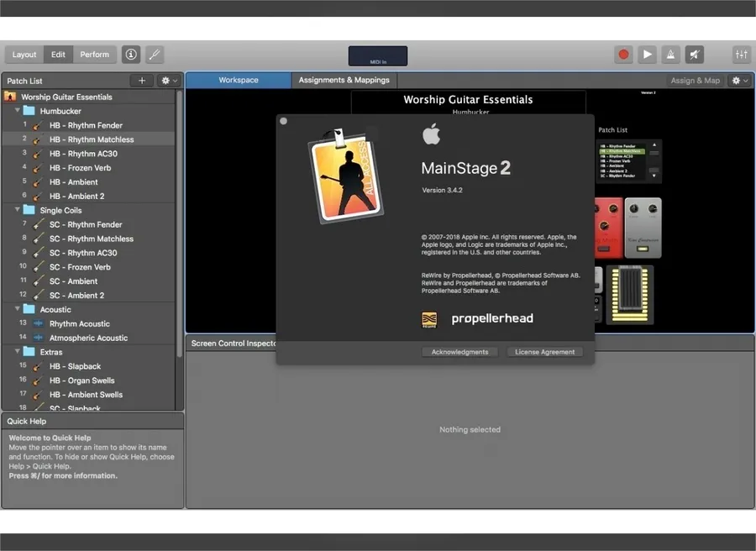Click the expression pedal in the workspace
Image resolution: width=756 pixels, height=551 pixels.
coord(630,294)
